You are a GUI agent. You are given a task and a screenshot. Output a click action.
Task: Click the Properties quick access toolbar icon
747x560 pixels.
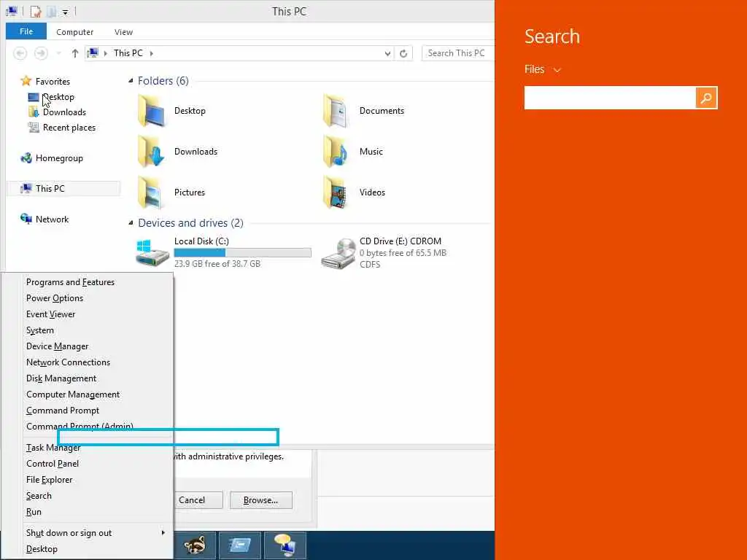point(36,12)
